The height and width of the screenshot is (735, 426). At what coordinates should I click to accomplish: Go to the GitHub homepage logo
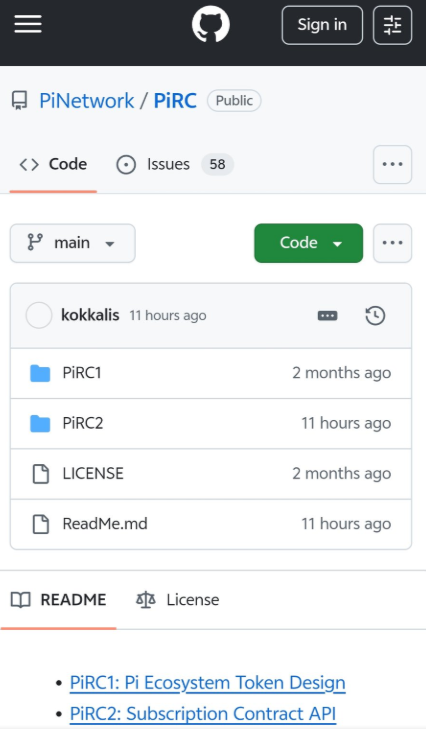(210, 24)
